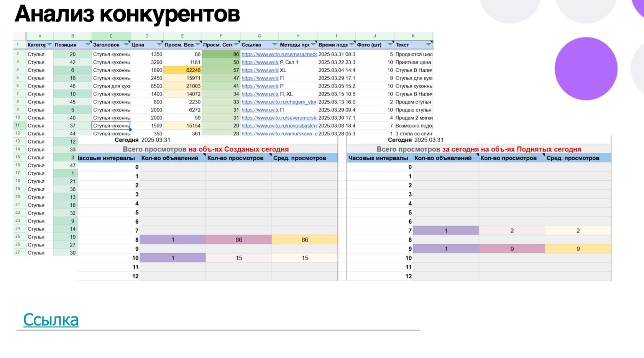Open the avito.ru/samara link

[x=279, y=54]
